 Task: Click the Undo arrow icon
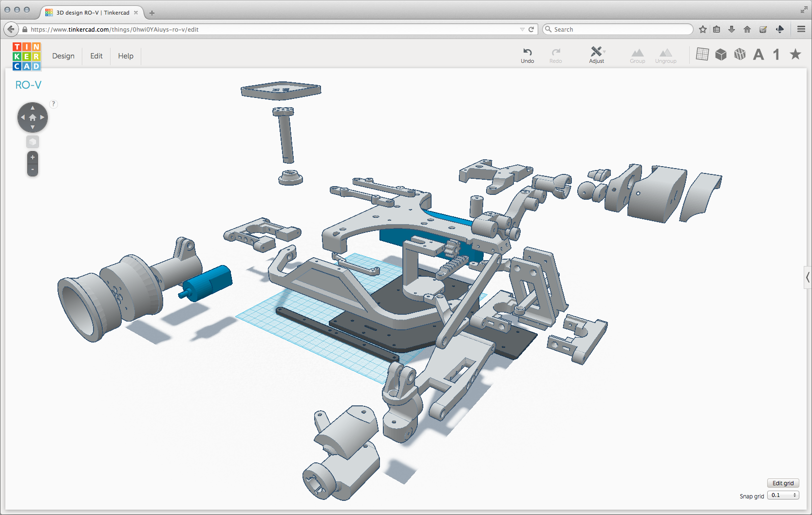coord(528,53)
